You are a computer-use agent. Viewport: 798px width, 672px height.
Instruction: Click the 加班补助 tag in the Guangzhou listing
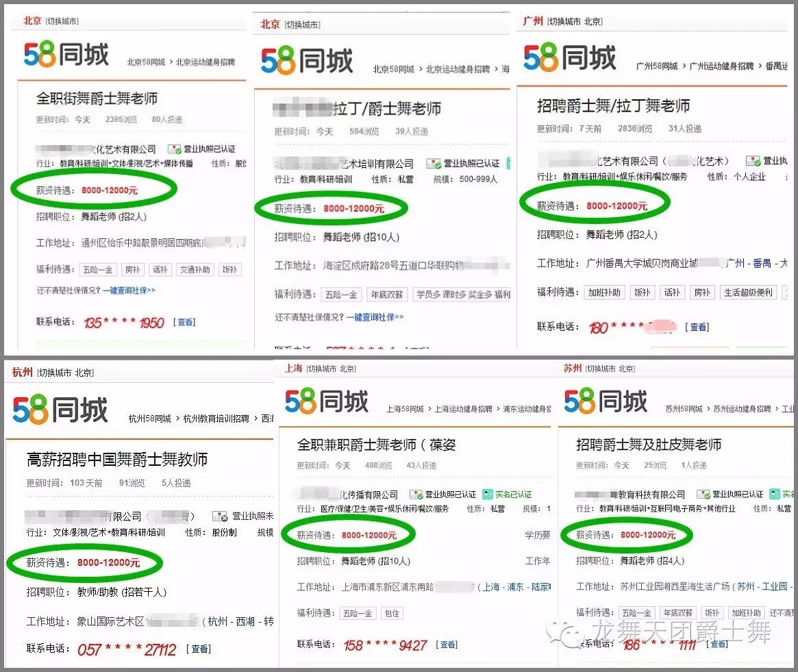(604, 293)
